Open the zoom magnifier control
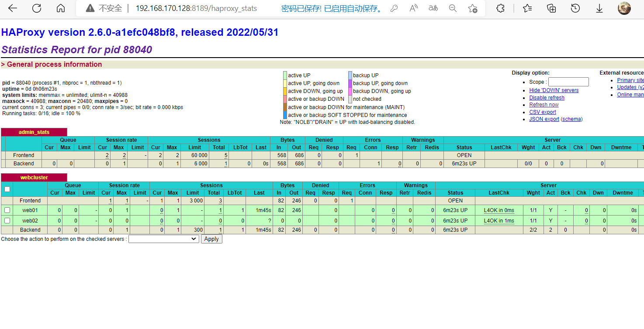644x329 pixels. pyautogui.click(x=453, y=8)
